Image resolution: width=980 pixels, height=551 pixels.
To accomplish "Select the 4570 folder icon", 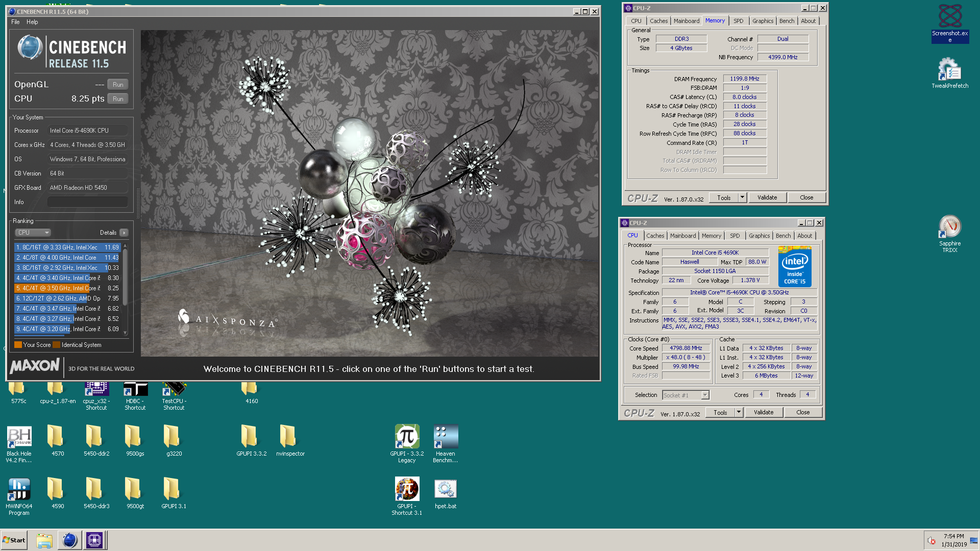I will pos(58,440).
